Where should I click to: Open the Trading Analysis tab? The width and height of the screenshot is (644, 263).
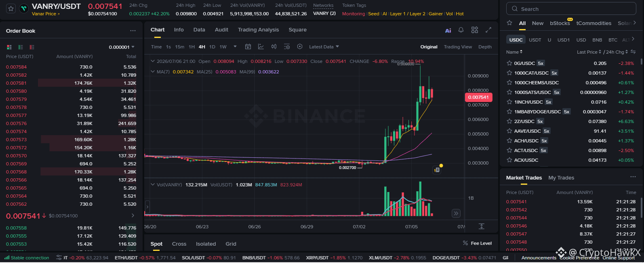(x=258, y=30)
